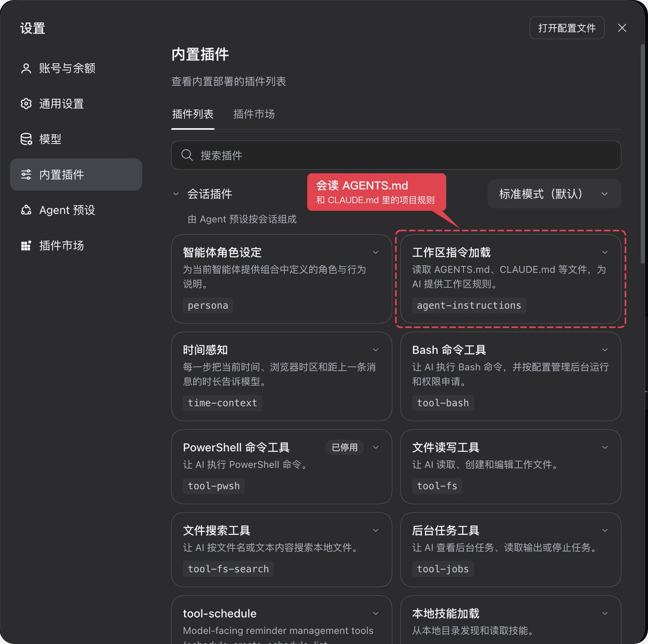Click the tool-jobs tag

443,569
